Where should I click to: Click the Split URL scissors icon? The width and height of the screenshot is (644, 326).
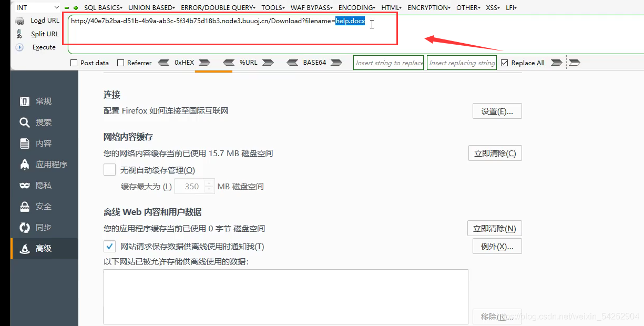click(19, 34)
